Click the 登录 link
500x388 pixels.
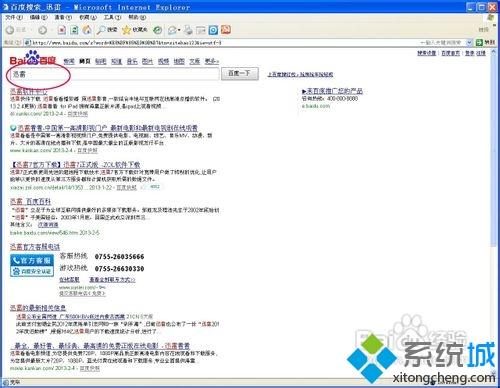[470, 53]
